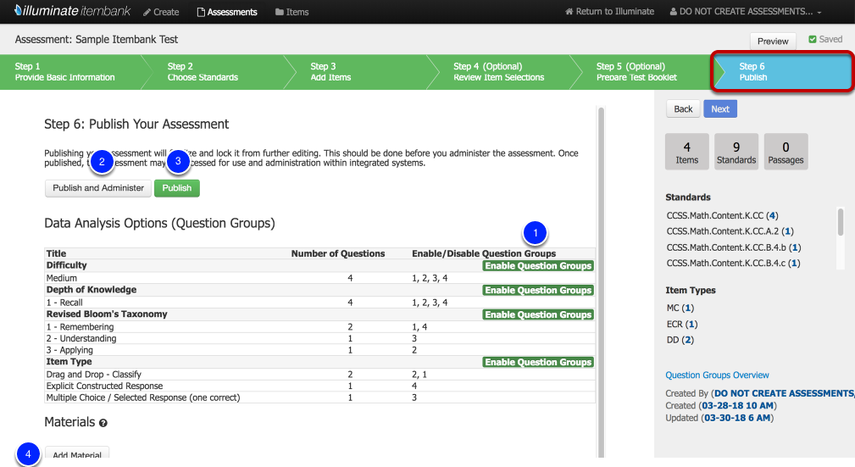Screen dimensions: 855x467
Task: Click the Standards list scrollbar
Action: coord(840,222)
